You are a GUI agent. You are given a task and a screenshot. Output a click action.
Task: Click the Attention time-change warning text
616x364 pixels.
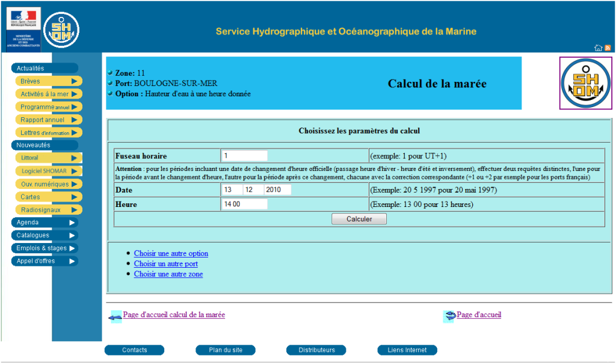pyautogui.click(x=359, y=173)
